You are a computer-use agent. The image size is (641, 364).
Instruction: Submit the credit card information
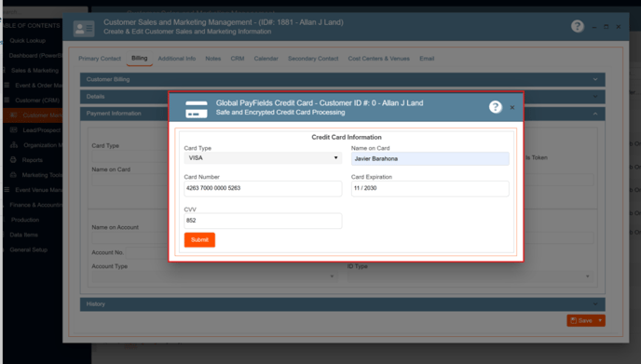coord(199,240)
